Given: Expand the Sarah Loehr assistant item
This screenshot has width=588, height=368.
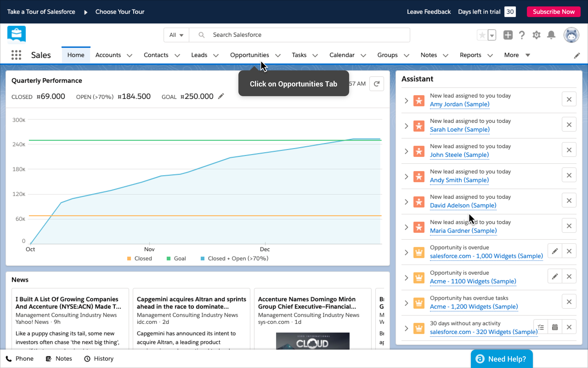Looking at the screenshot, I should point(406,126).
